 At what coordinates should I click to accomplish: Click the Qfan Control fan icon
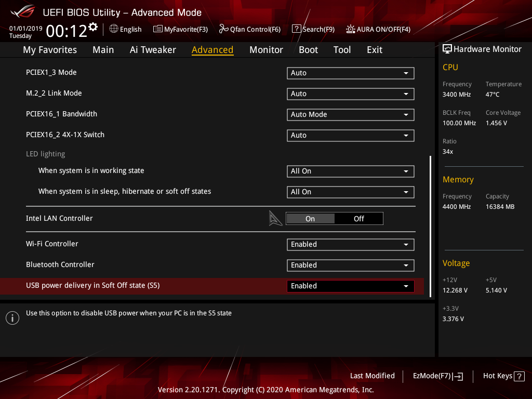[x=223, y=29]
